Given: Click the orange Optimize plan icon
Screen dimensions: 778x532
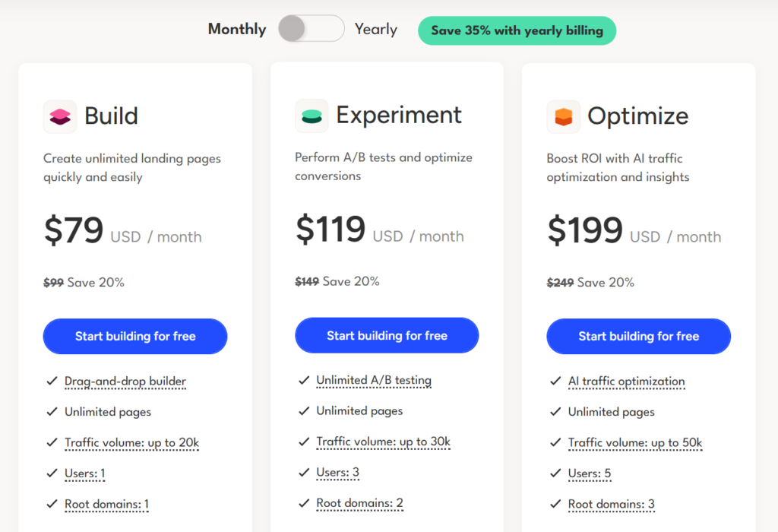Looking at the screenshot, I should point(563,116).
